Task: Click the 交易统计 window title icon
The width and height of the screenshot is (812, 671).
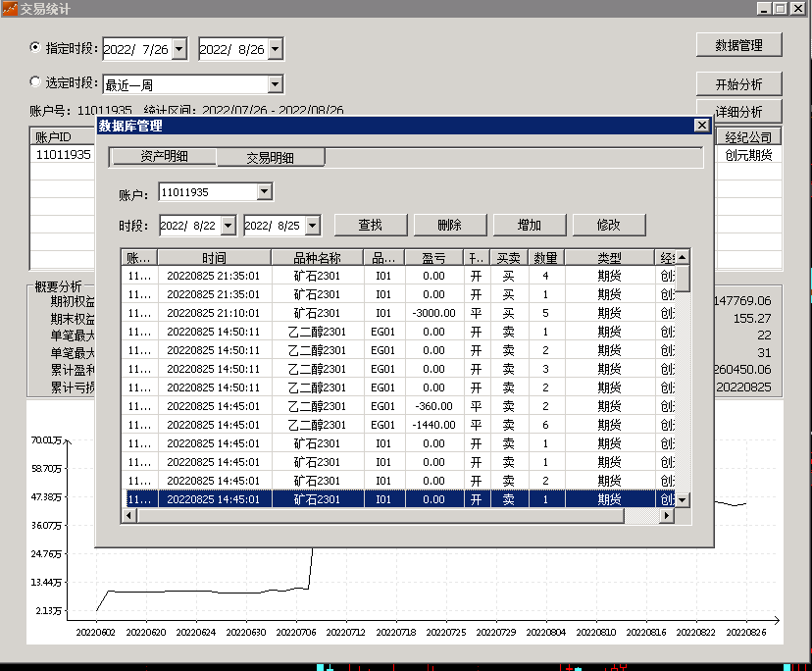Action: (10, 8)
